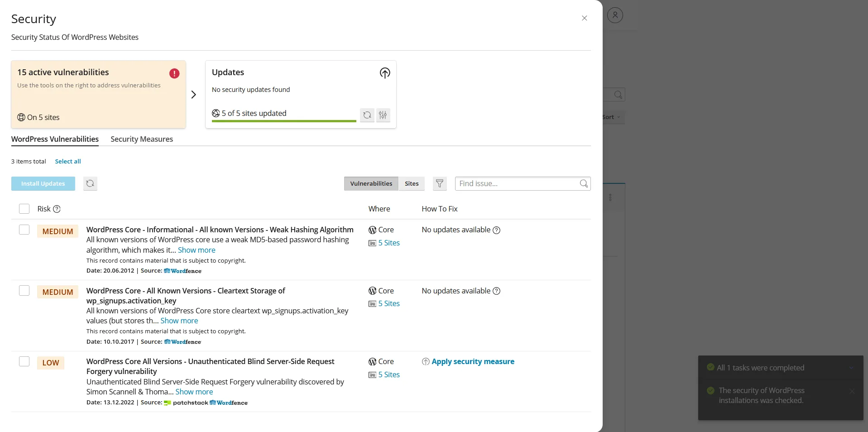Click help icon next to first No updates available
Viewport: 868px width, 432px height.
(496, 230)
